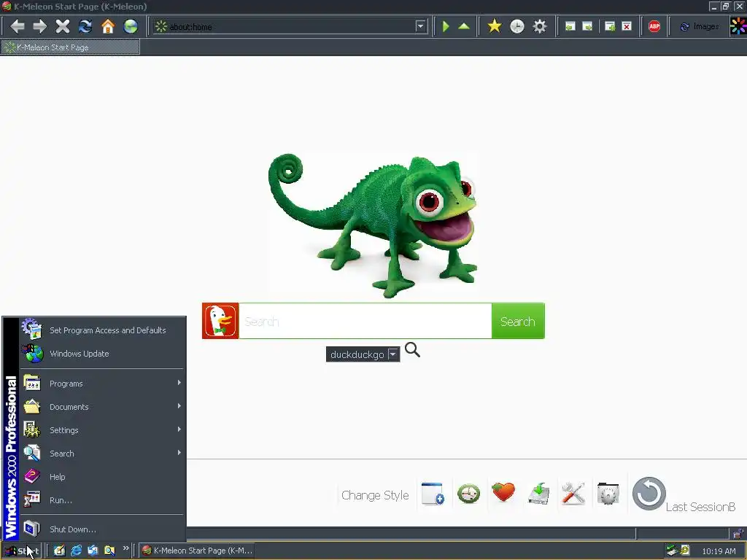Open the folder gear settings icon
This screenshot has height=560, width=747.
[608, 494]
